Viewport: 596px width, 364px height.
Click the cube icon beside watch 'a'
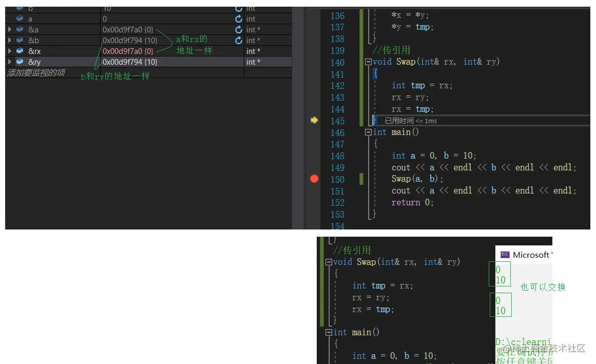click(x=20, y=18)
